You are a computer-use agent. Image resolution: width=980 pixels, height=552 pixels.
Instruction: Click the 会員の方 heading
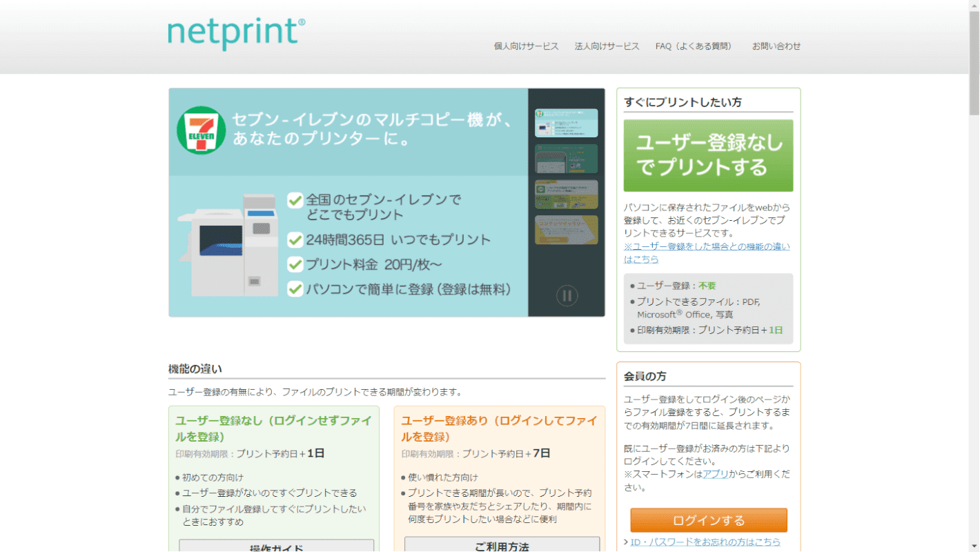[645, 377]
